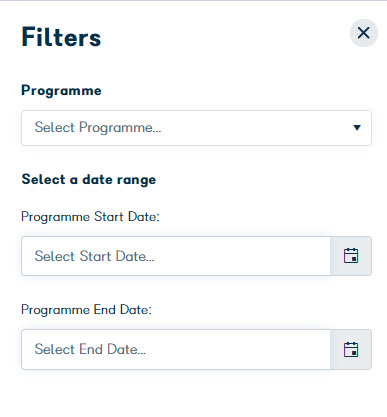Show programme options via the down triangle
Viewport: 387px width, 417px height.
357,128
